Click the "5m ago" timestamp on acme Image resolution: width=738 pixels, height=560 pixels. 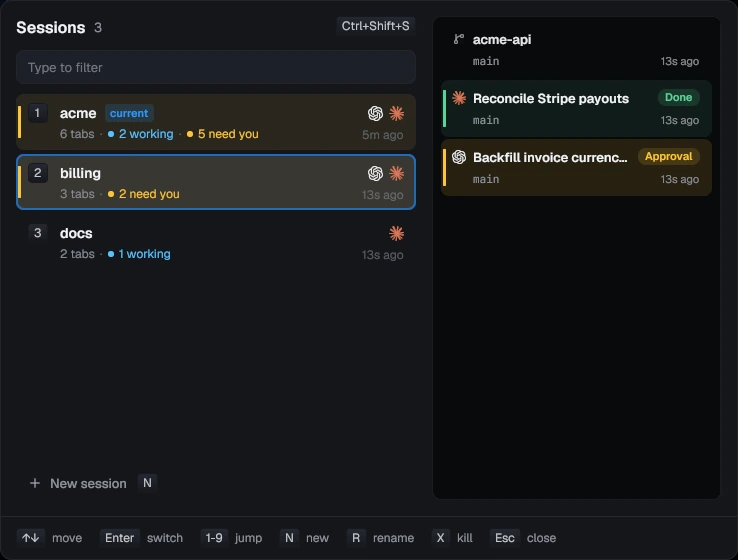tap(382, 135)
